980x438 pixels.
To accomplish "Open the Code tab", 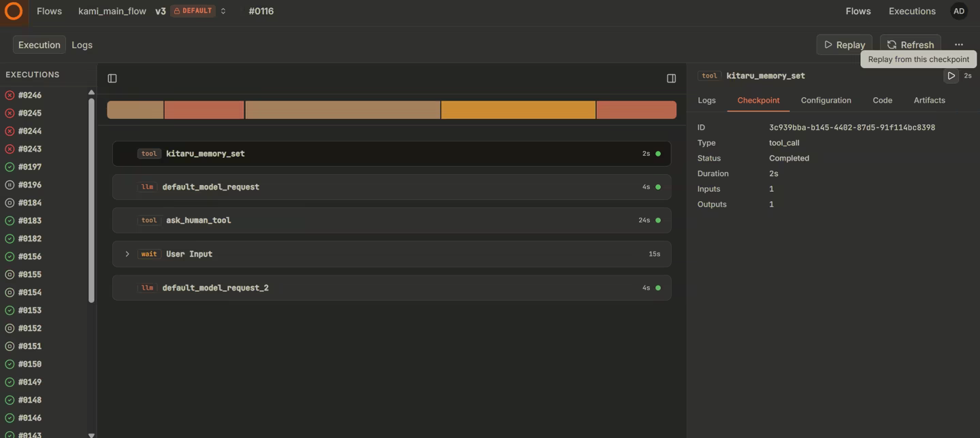I will (x=882, y=100).
